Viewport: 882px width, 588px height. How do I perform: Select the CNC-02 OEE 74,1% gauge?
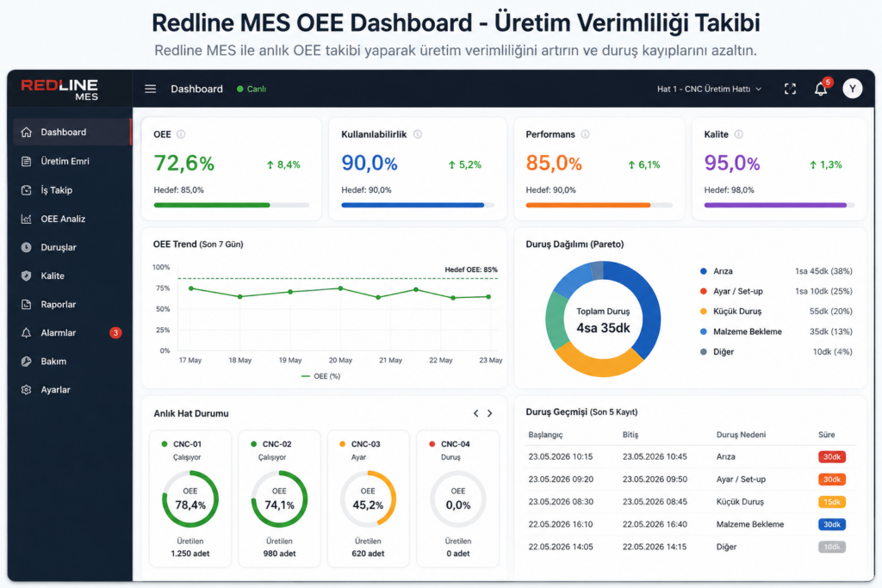pos(279,498)
